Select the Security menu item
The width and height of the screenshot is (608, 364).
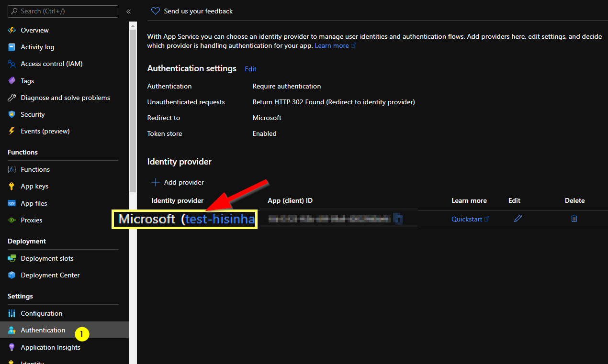64,114
